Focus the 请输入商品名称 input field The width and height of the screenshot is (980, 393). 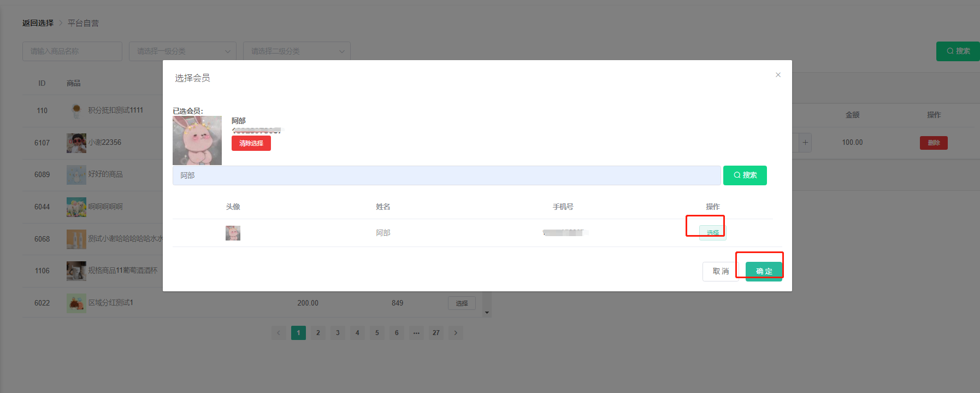pos(72,51)
